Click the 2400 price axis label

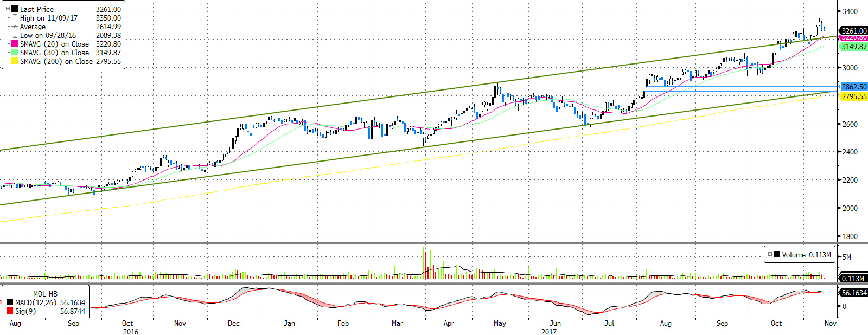click(x=850, y=152)
